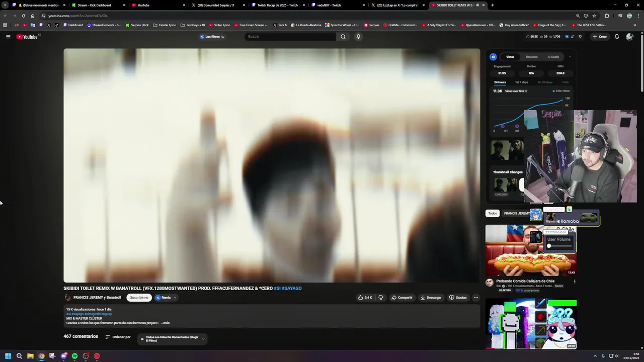Open the notifications bell

tap(617, 37)
